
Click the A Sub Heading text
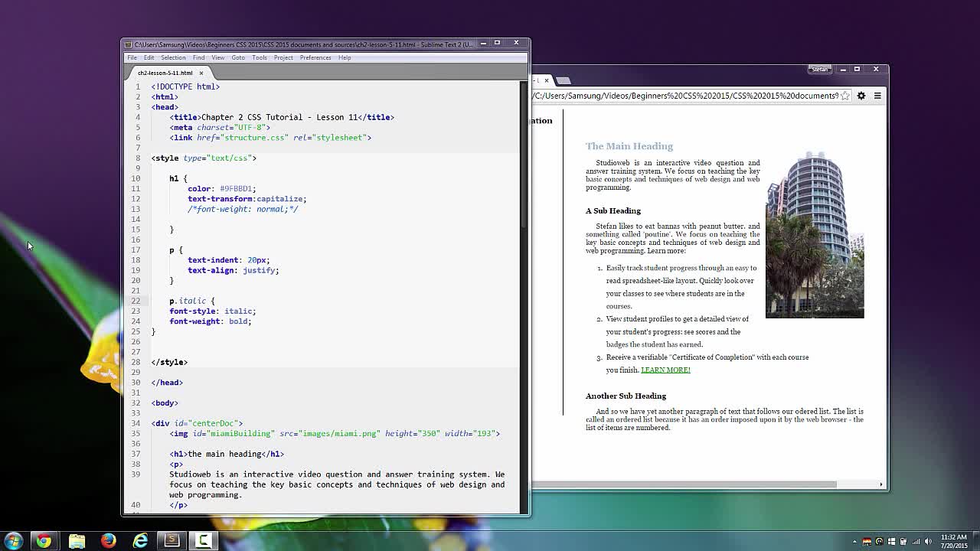coord(613,210)
